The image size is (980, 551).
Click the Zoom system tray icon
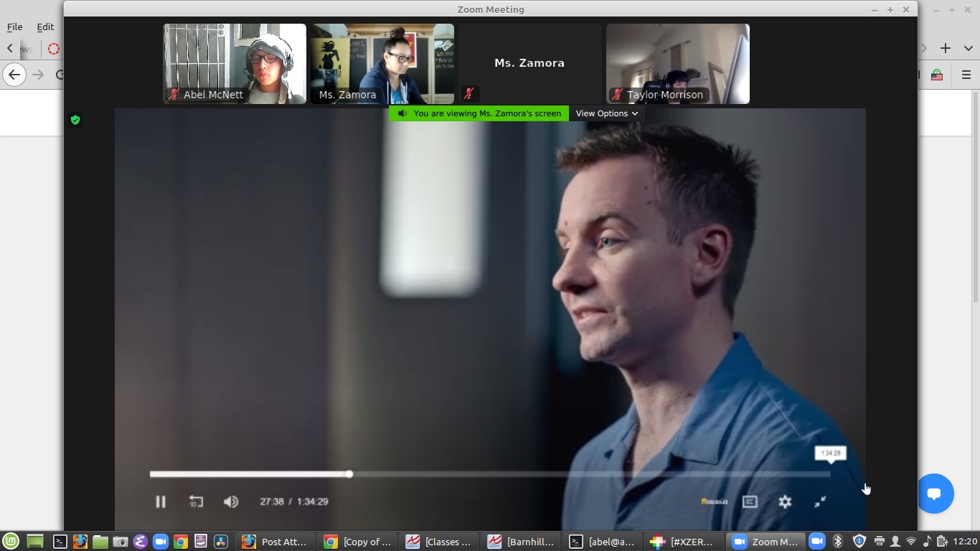816,541
